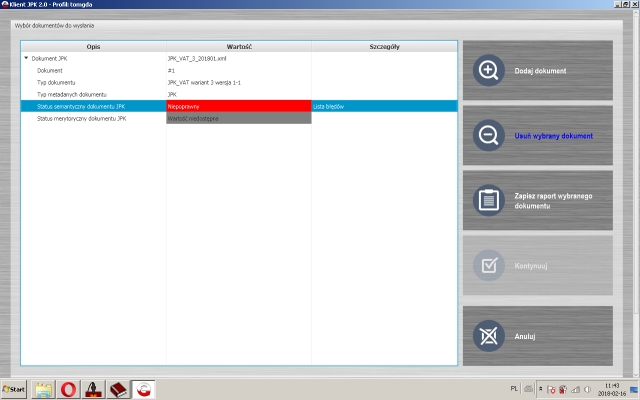This screenshot has height=400, width=640.
Task: Click the Szczegóły column header
Action: click(383, 46)
